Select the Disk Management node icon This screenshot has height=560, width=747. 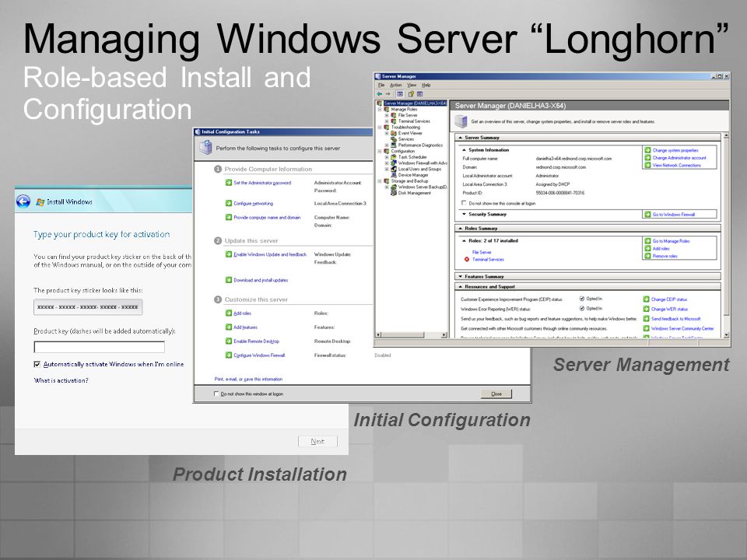click(x=394, y=193)
